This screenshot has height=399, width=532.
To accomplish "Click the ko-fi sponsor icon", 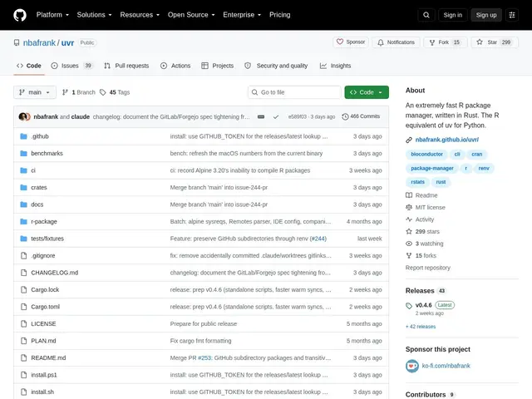I will point(412,366).
